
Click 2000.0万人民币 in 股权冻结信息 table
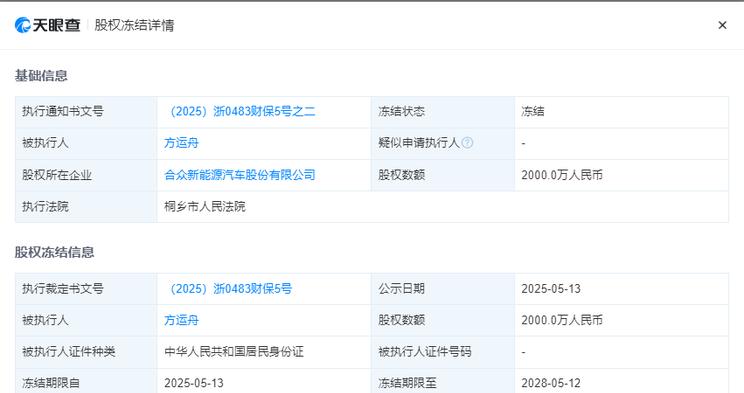[562, 320]
